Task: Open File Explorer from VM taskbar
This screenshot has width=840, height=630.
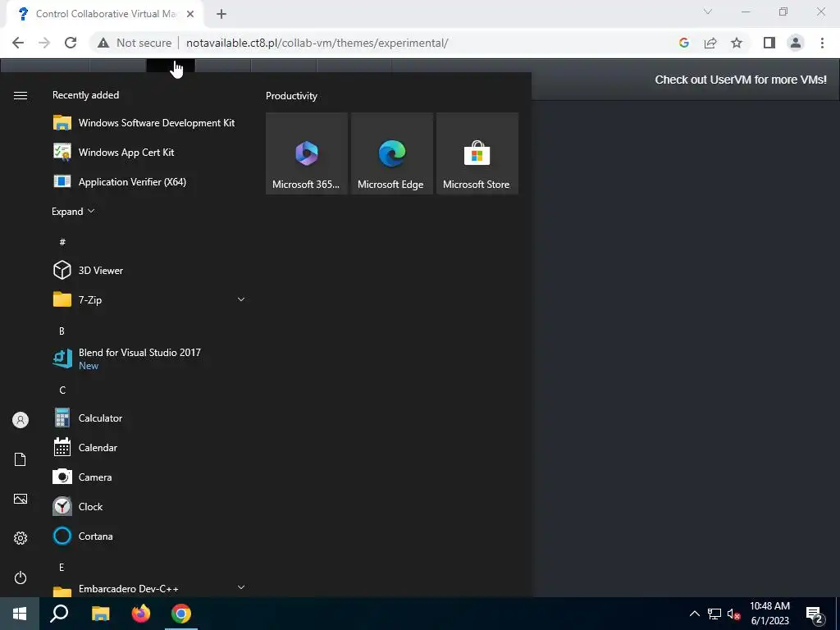Action: click(x=100, y=614)
